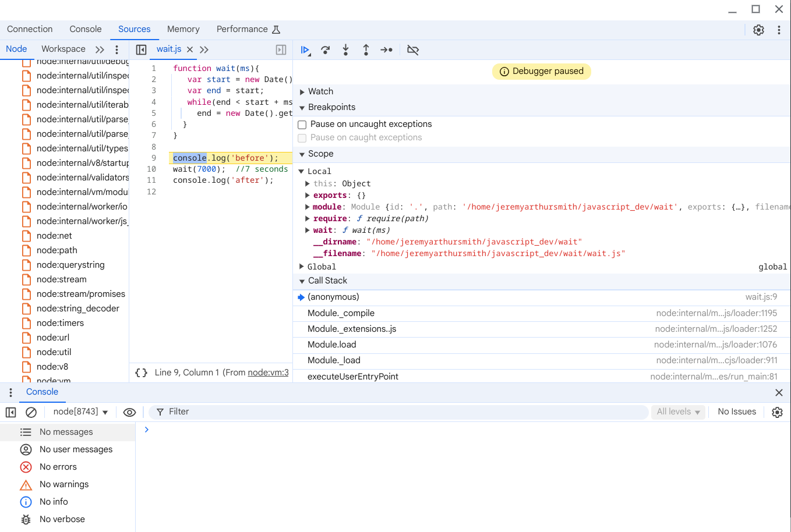Hide the debugger sidebar
Image resolution: width=791 pixels, height=532 pixels.
pos(281,49)
